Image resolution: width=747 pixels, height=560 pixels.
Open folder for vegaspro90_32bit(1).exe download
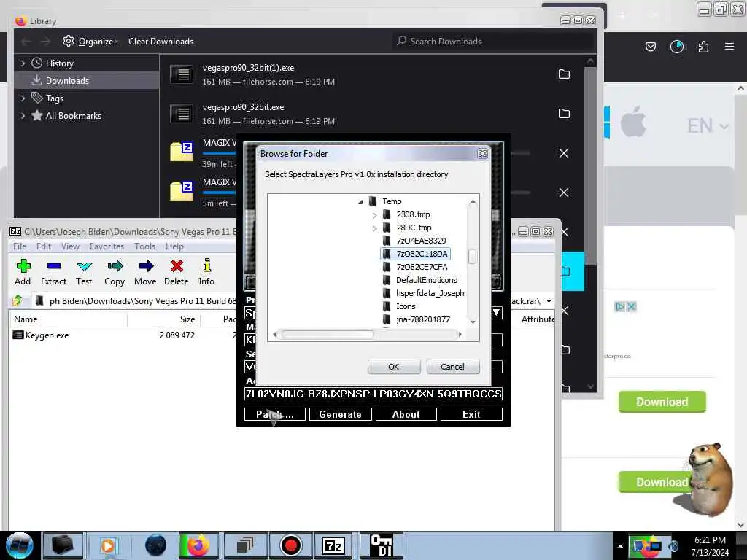pos(564,74)
